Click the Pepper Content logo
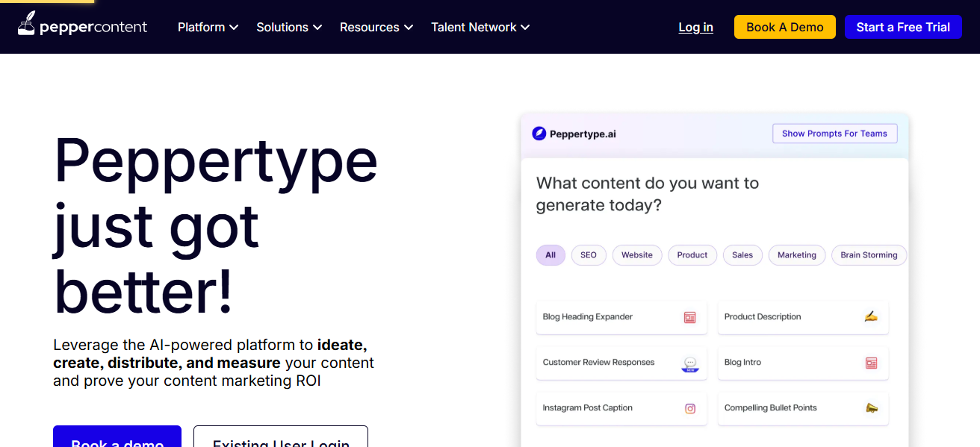Screen dimensions: 980x447 (82, 25)
